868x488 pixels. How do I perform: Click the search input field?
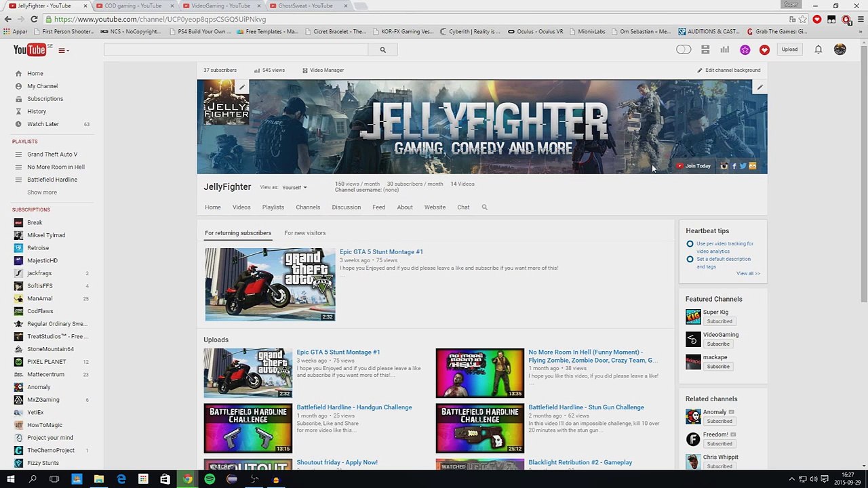coord(236,49)
